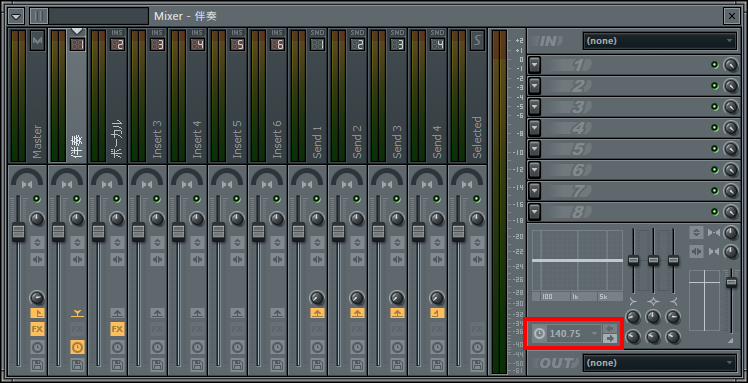The image size is (748, 383).
Task: Click the clock icon beside 140.75 delay field
Action: point(539,333)
